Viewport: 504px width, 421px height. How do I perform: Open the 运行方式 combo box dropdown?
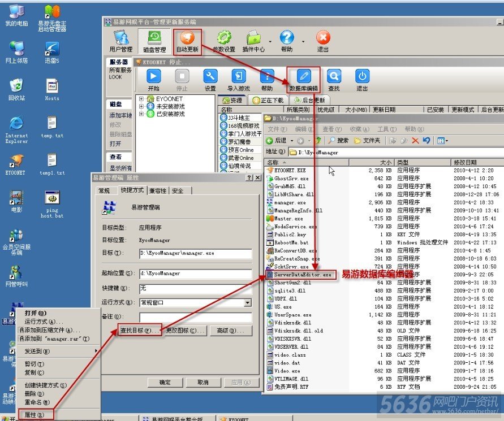coord(248,302)
